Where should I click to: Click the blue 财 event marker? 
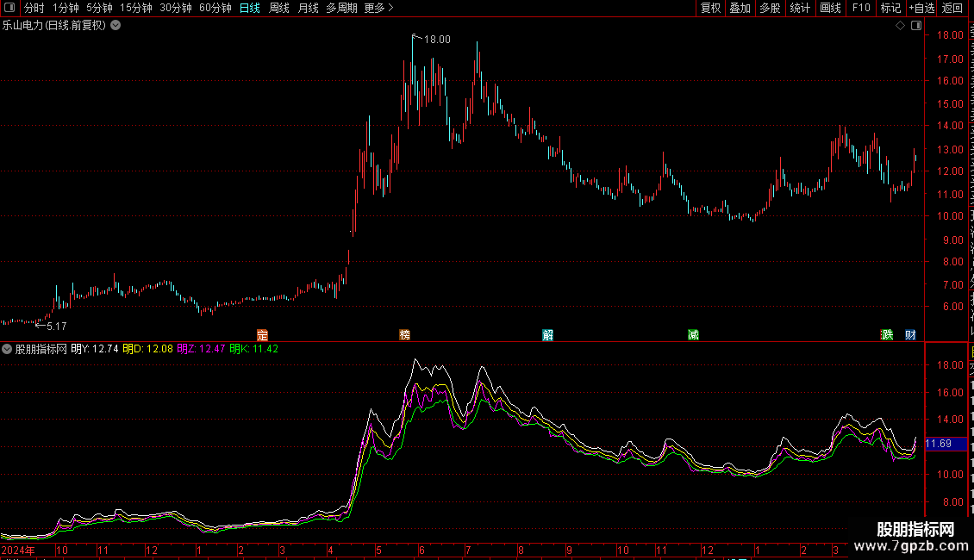pos(910,335)
